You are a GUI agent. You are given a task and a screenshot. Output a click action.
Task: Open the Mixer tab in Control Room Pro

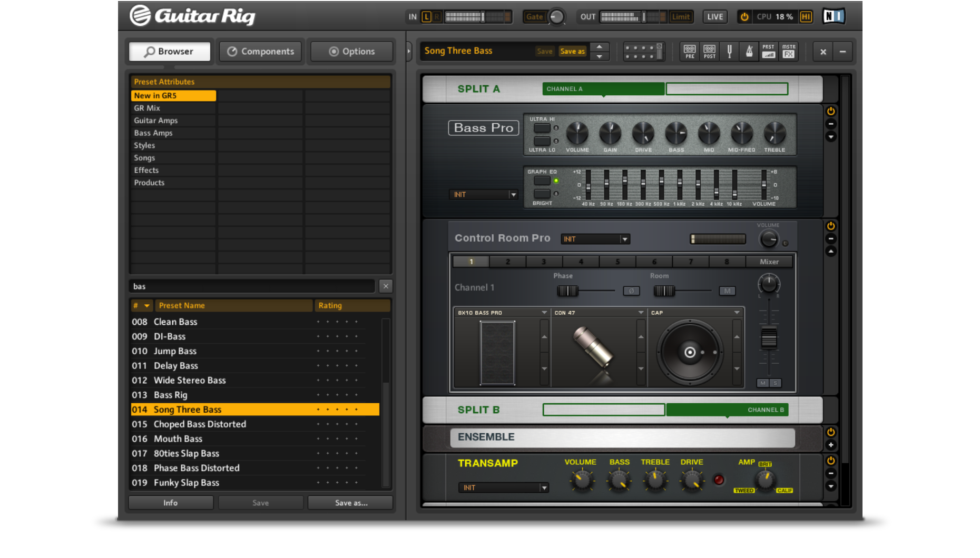pos(769,262)
